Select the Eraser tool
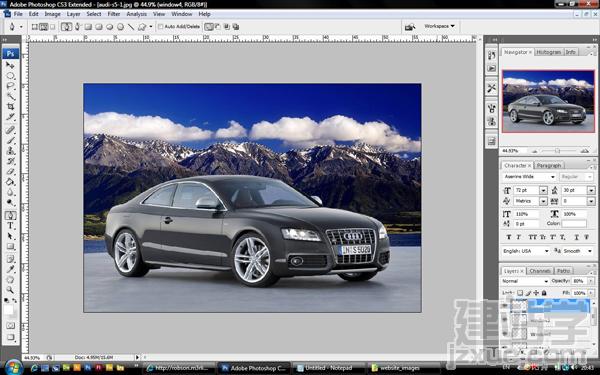 10,171
